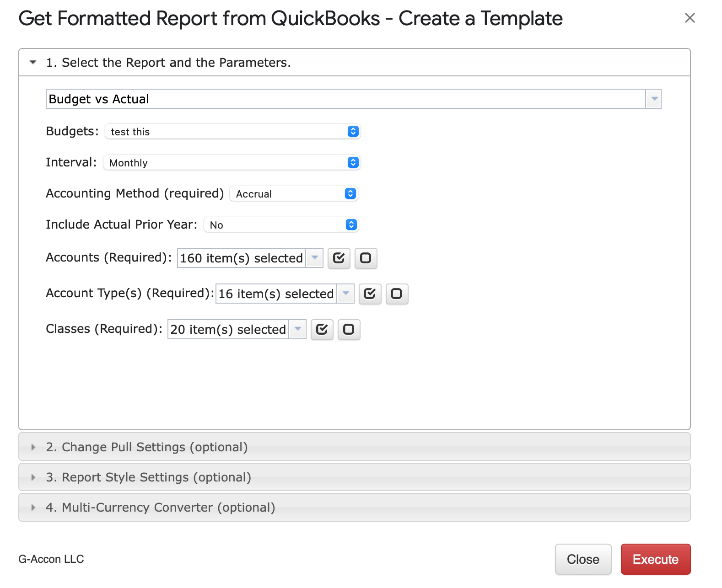This screenshot has height=588, width=722.
Task: Close the dialog with the X icon
Action: point(690,18)
